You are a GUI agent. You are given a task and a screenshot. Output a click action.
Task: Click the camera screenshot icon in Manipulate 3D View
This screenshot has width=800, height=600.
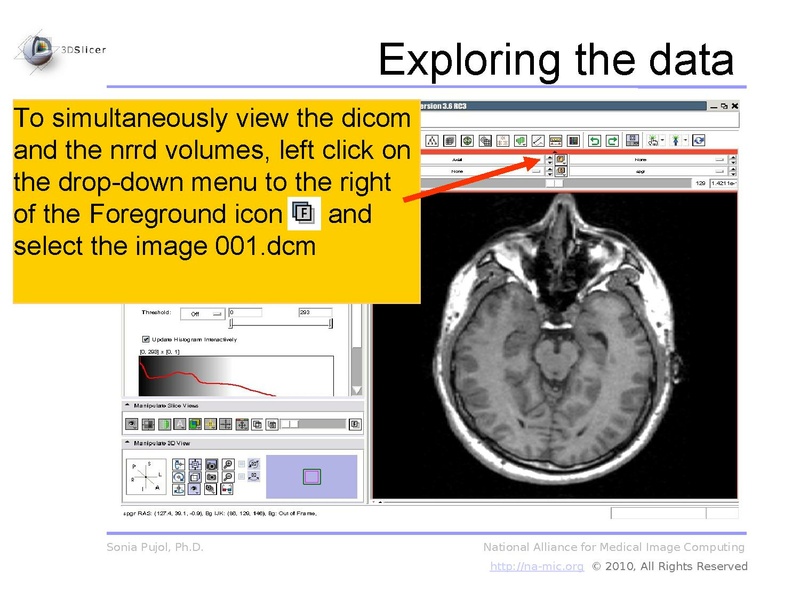click(x=212, y=464)
